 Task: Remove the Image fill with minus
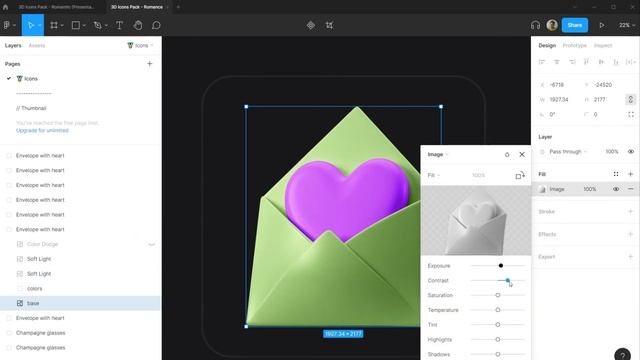pyautogui.click(x=631, y=189)
